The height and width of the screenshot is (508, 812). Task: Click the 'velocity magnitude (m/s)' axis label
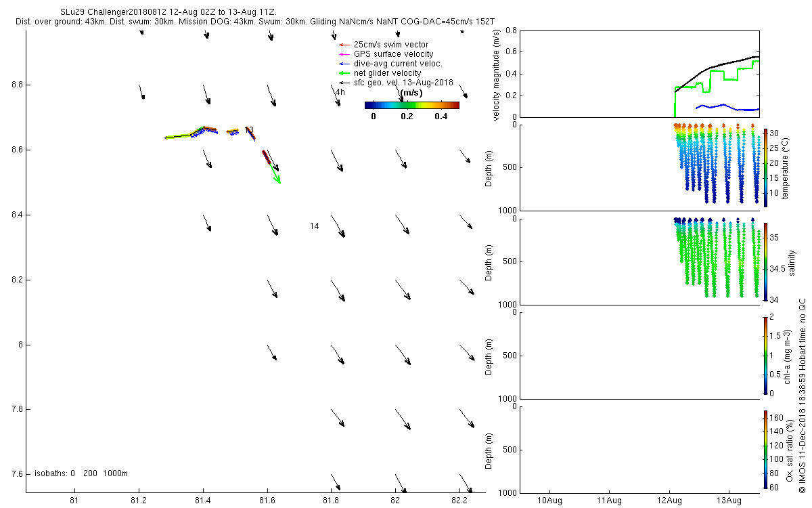coord(497,74)
